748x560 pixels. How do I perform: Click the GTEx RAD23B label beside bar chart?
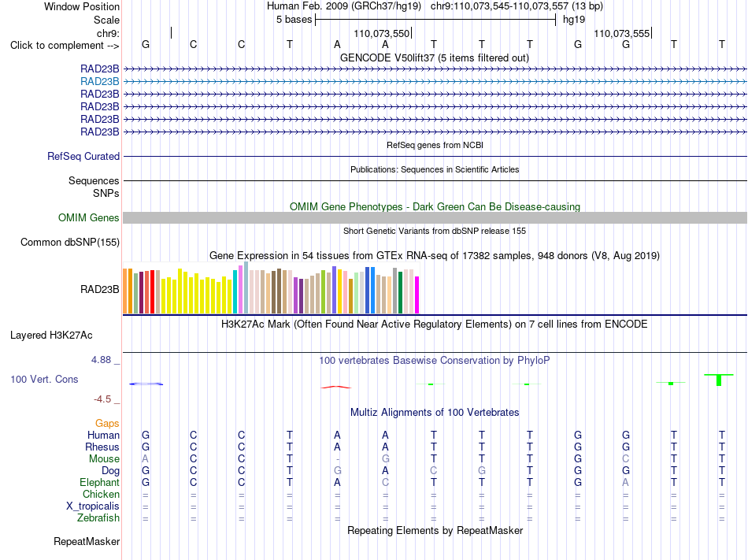(x=100, y=290)
